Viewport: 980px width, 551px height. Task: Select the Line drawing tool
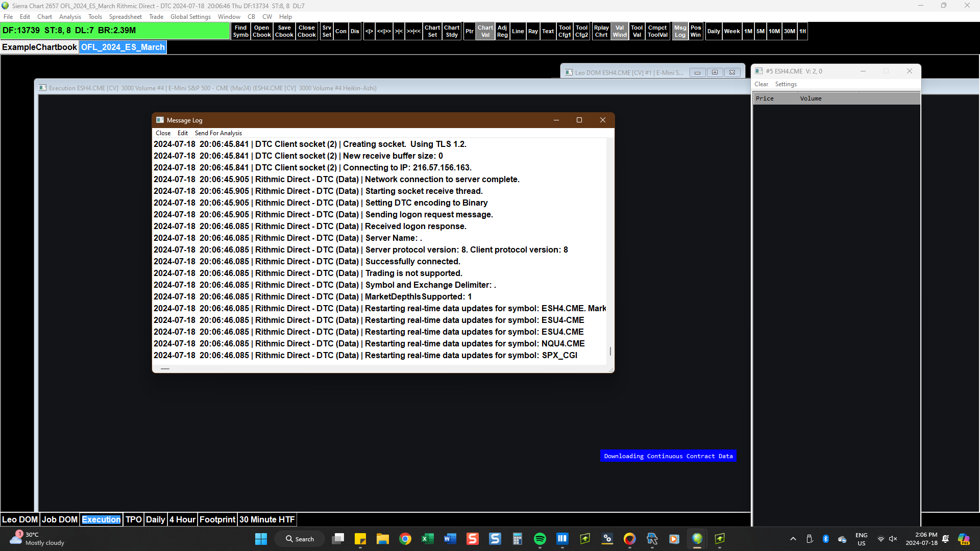pos(518,31)
